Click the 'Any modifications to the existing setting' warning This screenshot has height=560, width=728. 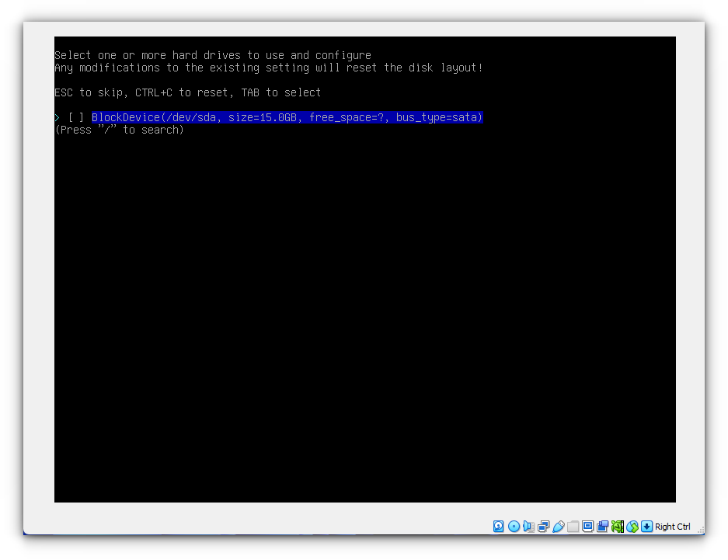click(x=269, y=68)
